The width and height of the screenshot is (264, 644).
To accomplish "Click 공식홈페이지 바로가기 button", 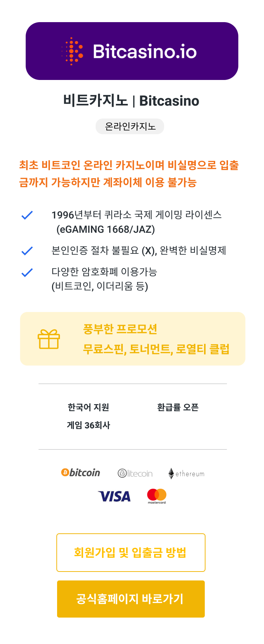I will 131,599.
